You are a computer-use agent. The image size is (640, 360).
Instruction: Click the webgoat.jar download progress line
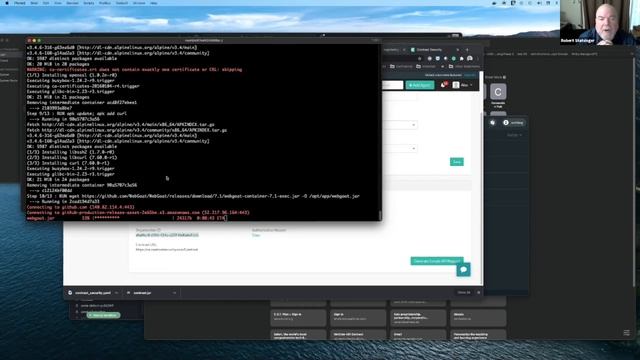point(127,218)
